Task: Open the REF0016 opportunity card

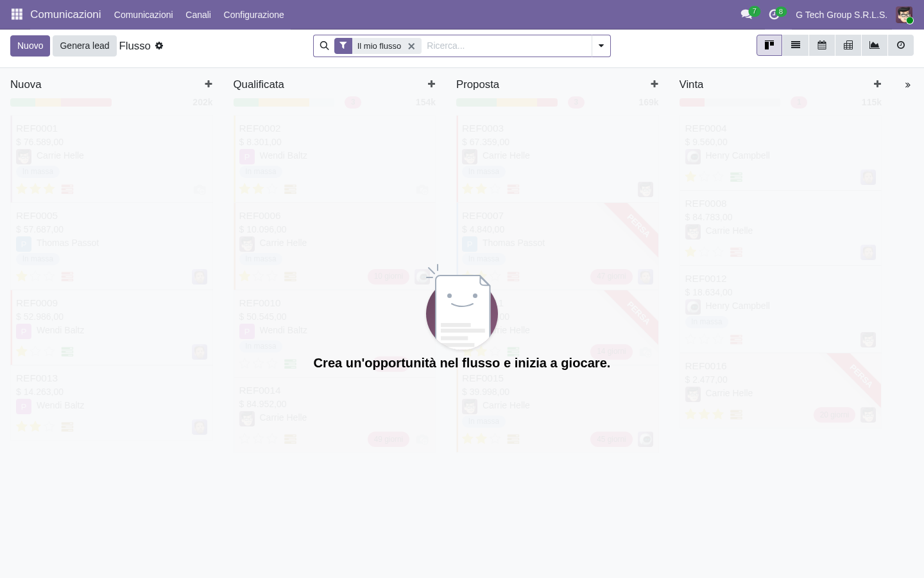Action: click(x=780, y=390)
